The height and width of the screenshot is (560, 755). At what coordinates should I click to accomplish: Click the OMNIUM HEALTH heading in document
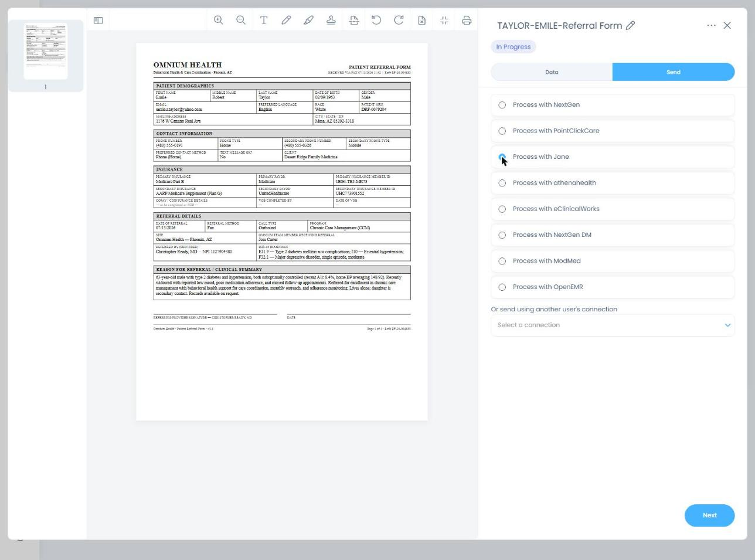pyautogui.click(x=188, y=65)
